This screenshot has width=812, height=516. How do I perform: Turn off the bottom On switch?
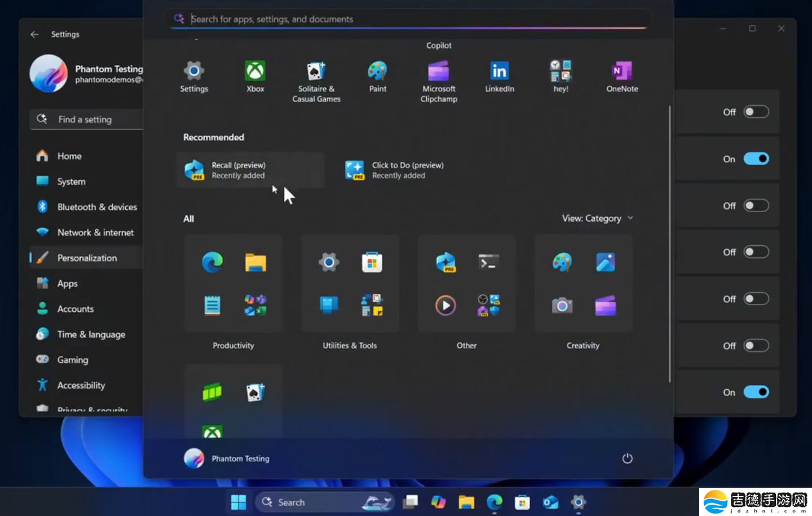[x=756, y=392]
